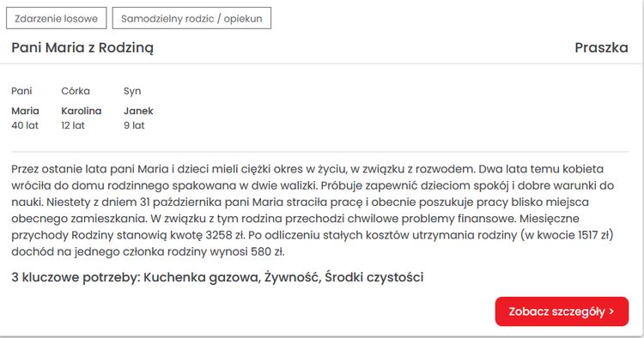The image size is (644, 338).
Task: Click the Kuchenka gazowa need text
Action: [202, 277]
